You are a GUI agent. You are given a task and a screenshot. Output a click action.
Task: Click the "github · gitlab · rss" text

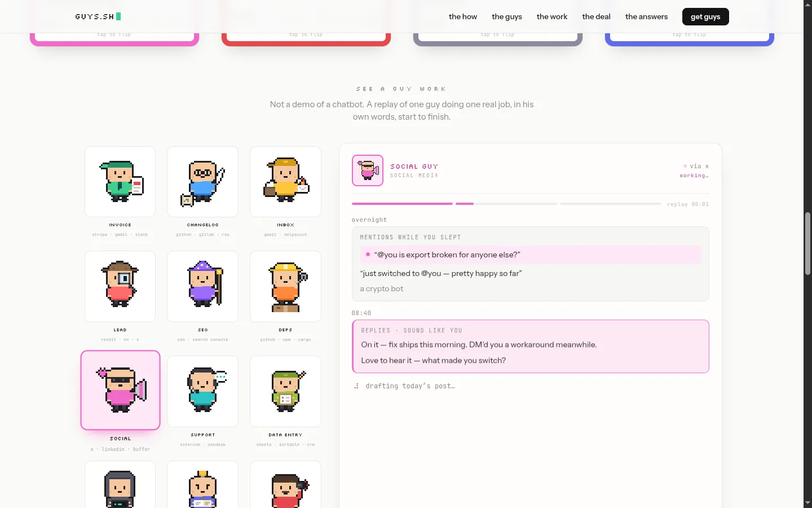click(202, 235)
